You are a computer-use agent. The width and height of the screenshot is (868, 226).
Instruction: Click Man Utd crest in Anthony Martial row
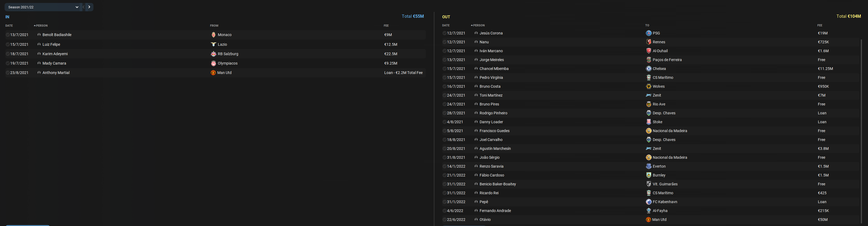click(213, 73)
